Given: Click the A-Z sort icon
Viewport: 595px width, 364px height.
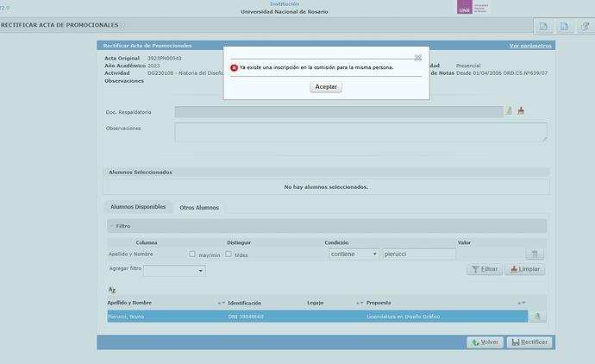Looking at the screenshot, I should click(112, 290).
